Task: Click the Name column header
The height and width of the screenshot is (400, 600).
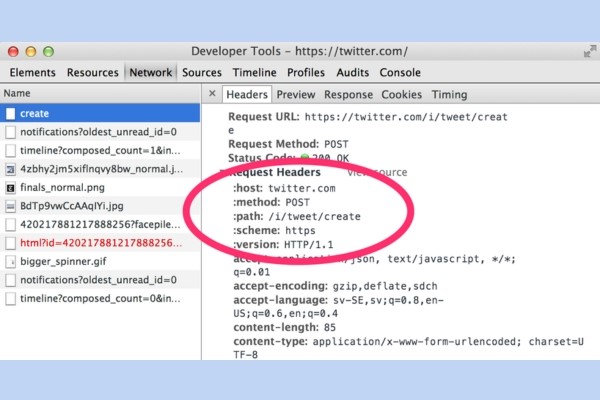Action: pos(100,93)
